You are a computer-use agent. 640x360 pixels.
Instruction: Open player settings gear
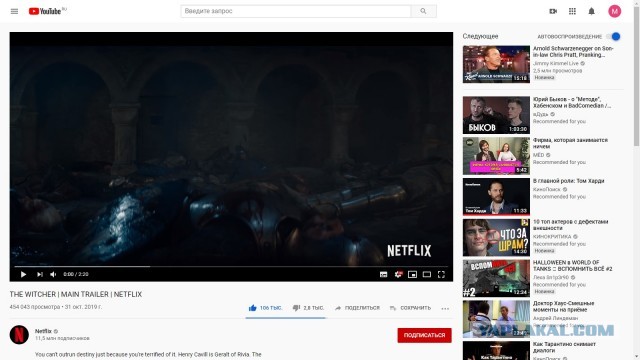click(398, 274)
